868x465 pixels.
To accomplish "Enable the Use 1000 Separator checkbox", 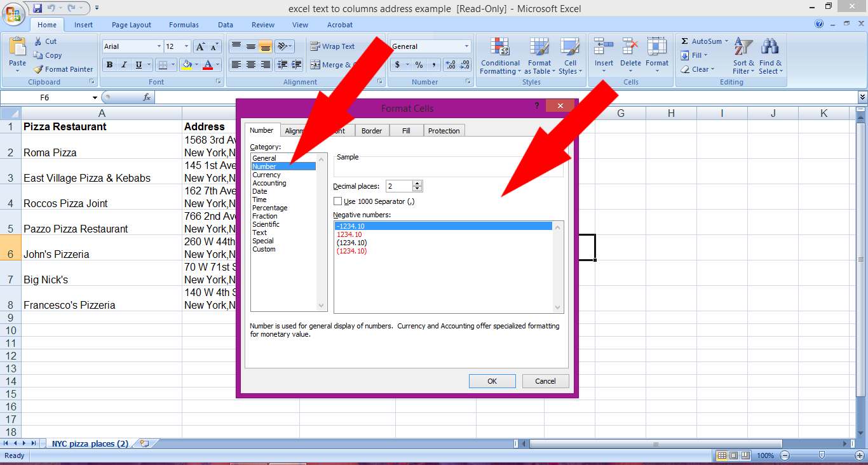I will click(x=338, y=201).
